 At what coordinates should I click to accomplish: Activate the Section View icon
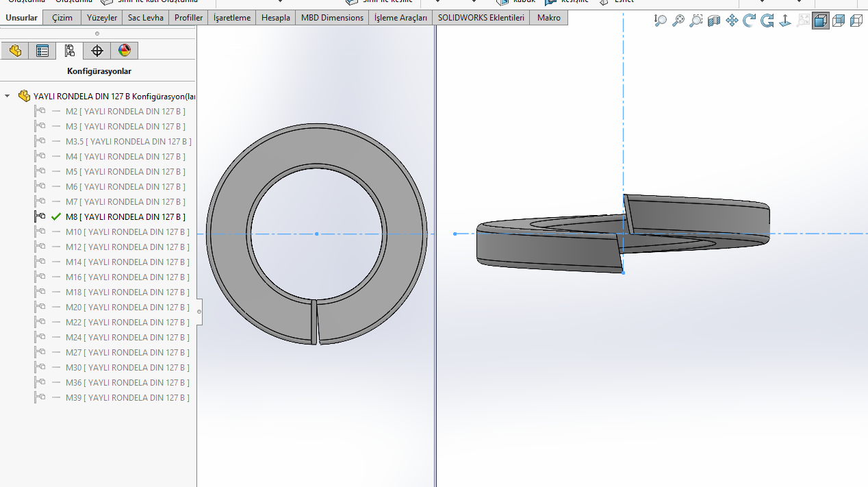714,21
